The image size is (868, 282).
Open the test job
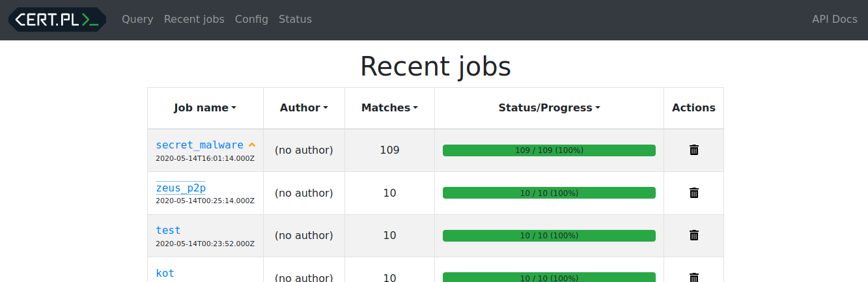pyautogui.click(x=168, y=230)
